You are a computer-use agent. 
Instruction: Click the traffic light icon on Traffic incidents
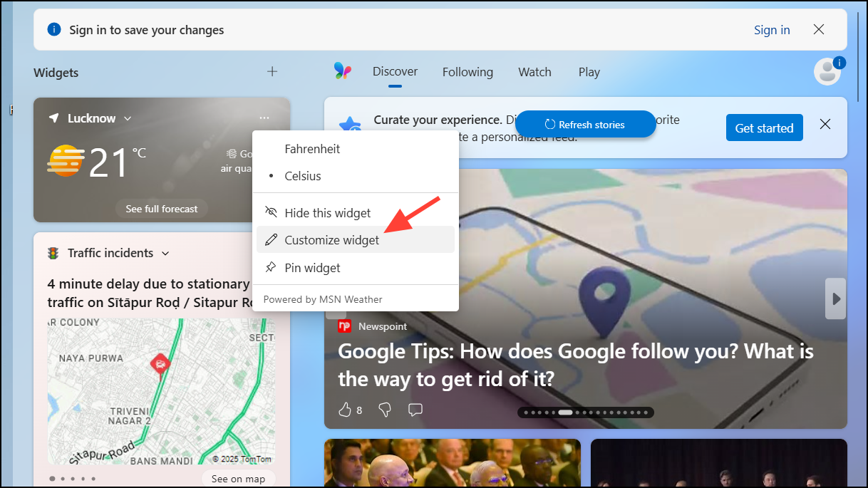(x=51, y=252)
